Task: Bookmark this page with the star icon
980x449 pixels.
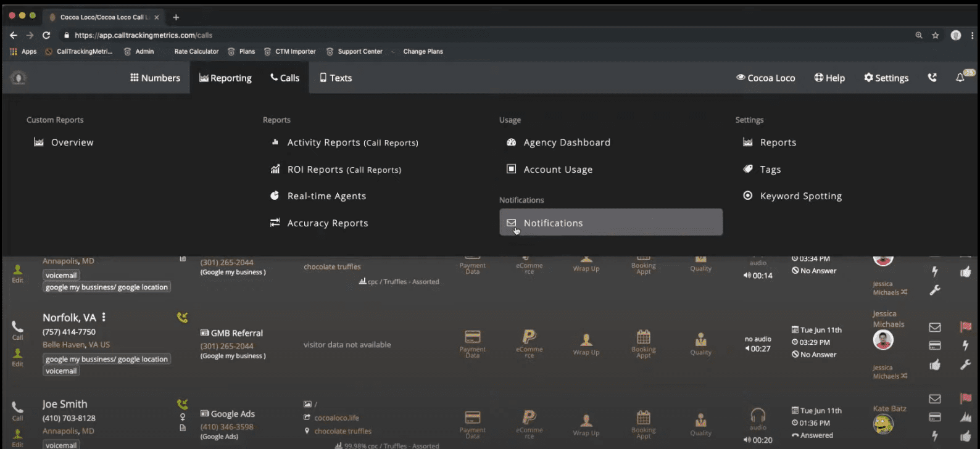Action: click(936, 36)
